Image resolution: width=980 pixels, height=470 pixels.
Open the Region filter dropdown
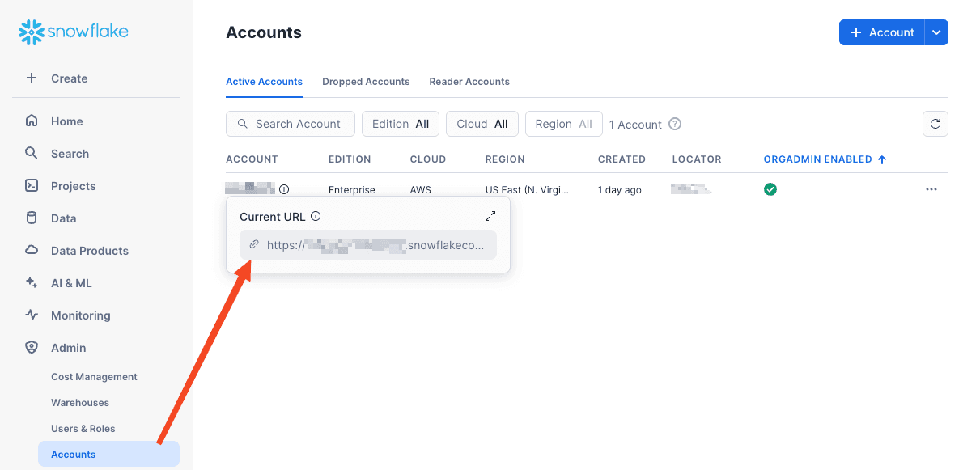click(563, 124)
